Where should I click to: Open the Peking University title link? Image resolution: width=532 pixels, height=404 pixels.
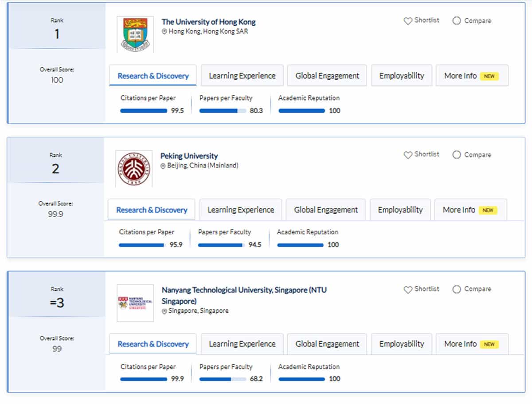point(189,156)
